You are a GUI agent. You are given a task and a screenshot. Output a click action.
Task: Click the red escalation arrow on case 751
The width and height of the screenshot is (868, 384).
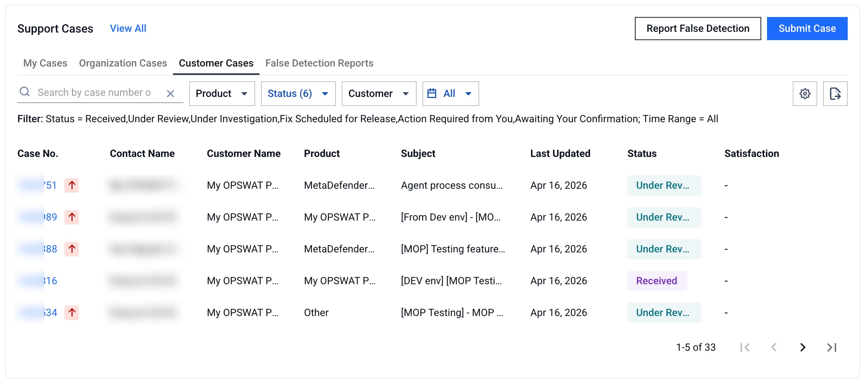pyautogui.click(x=72, y=185)
